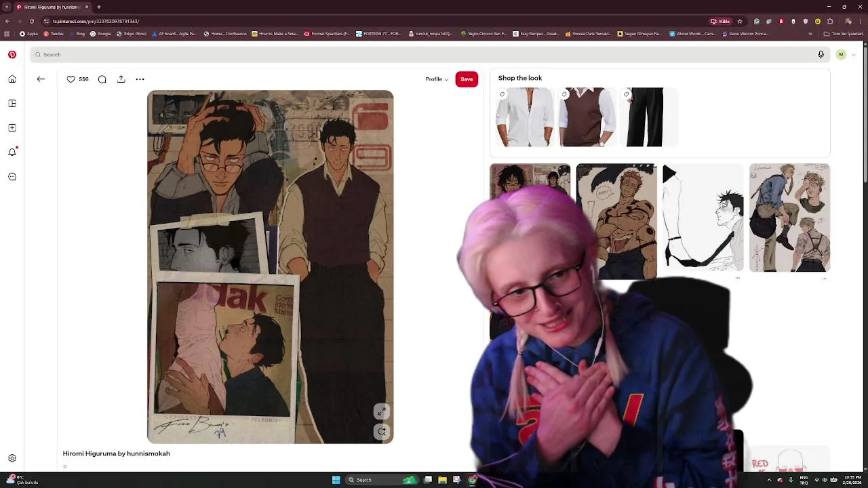This screenshot has width=868, height=488.
Task: Click the Yükle install button in address bar
Action: point(720,21)
